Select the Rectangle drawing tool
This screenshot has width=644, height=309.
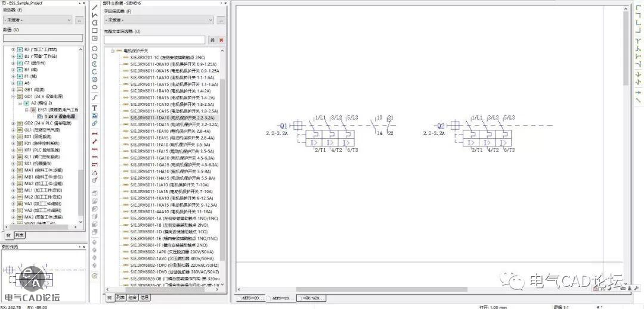click(x=94, y=30)
